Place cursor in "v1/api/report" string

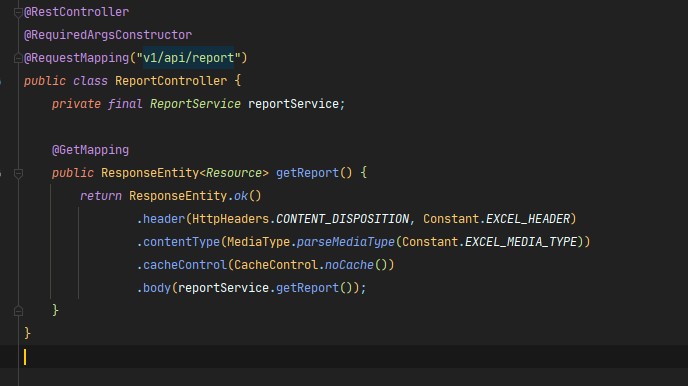(x=188, y=58)
